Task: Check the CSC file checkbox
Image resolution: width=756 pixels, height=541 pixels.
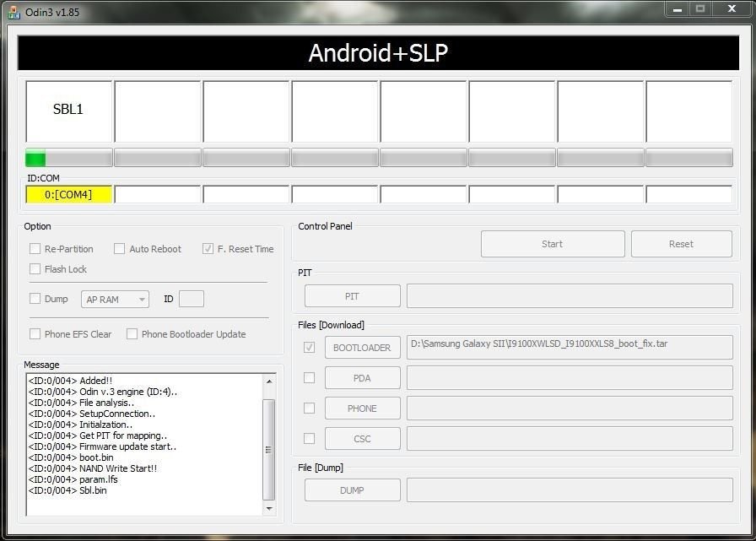Action: tap(309, 438)
